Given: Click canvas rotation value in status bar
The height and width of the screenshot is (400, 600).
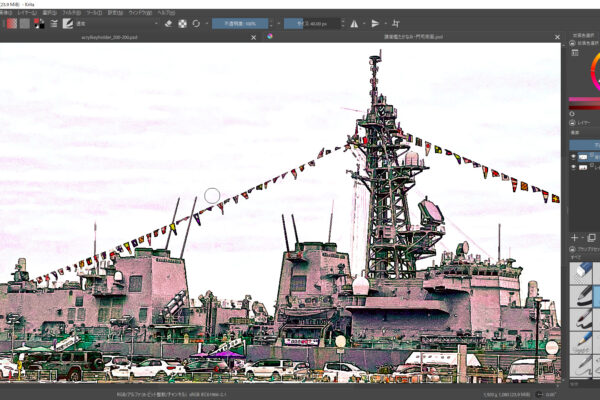Looking at the screenshot, I should click(x=550, y=394).
